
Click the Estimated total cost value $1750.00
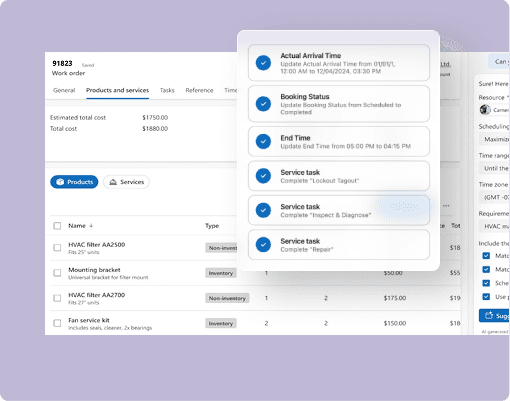pos(155,117)
